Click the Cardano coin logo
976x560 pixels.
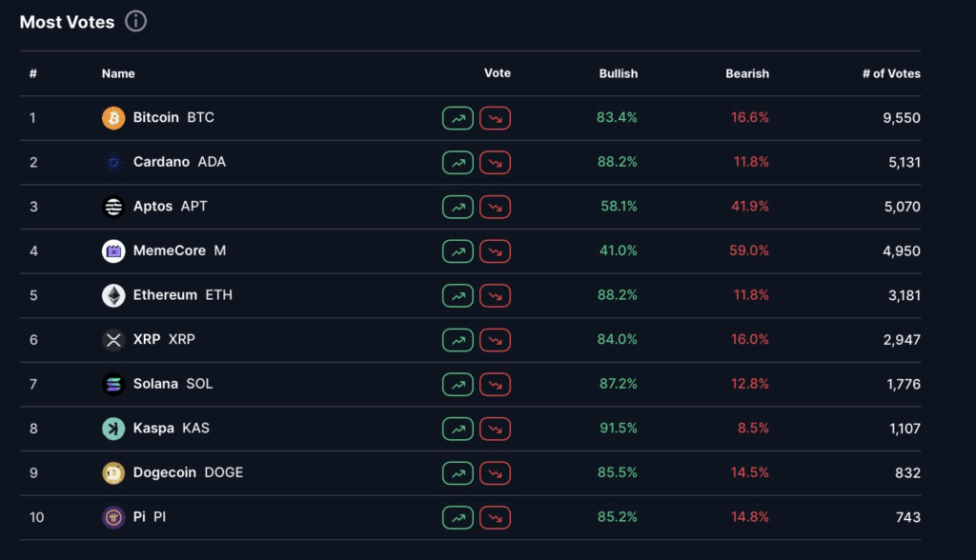point(113,163)
